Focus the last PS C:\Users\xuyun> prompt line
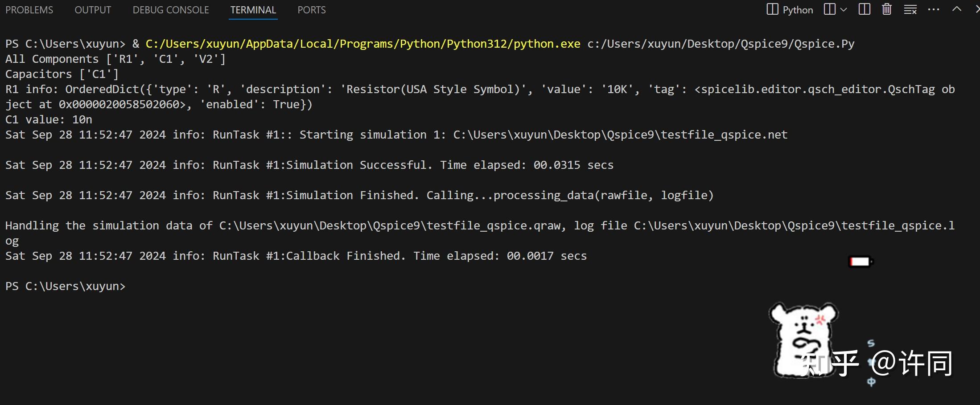Image resolution: width=980 pixels, height=405 pixels. click(x=66, y=286)
